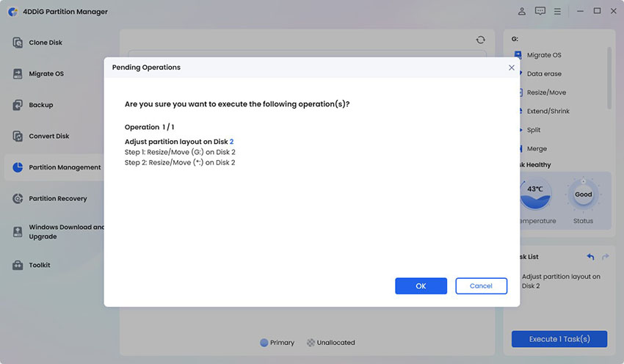Click the Primary legend color dot
624x364 pixels.
point(264,343)
